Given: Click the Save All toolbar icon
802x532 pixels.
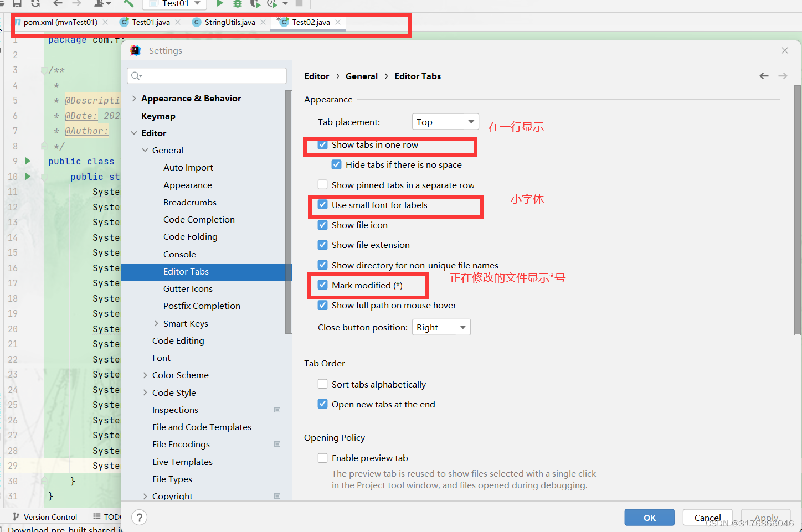Looking at the screenshot, I should click(17, 3).
